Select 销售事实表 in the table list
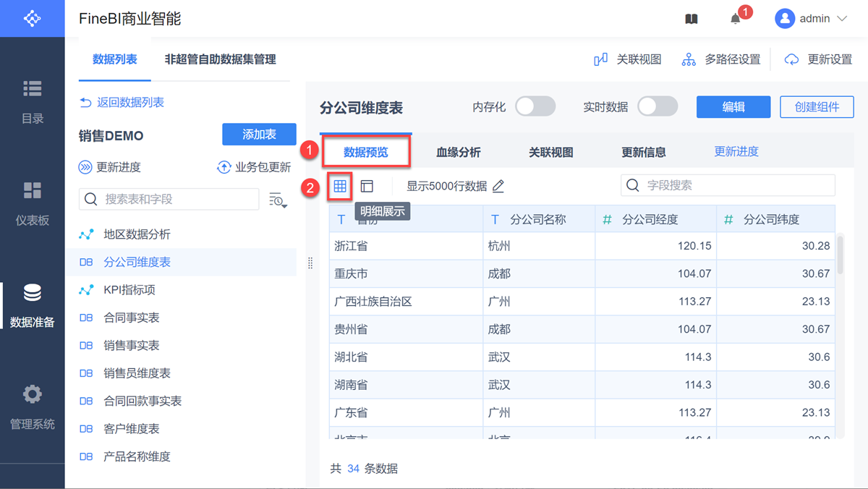 point(131,345)
